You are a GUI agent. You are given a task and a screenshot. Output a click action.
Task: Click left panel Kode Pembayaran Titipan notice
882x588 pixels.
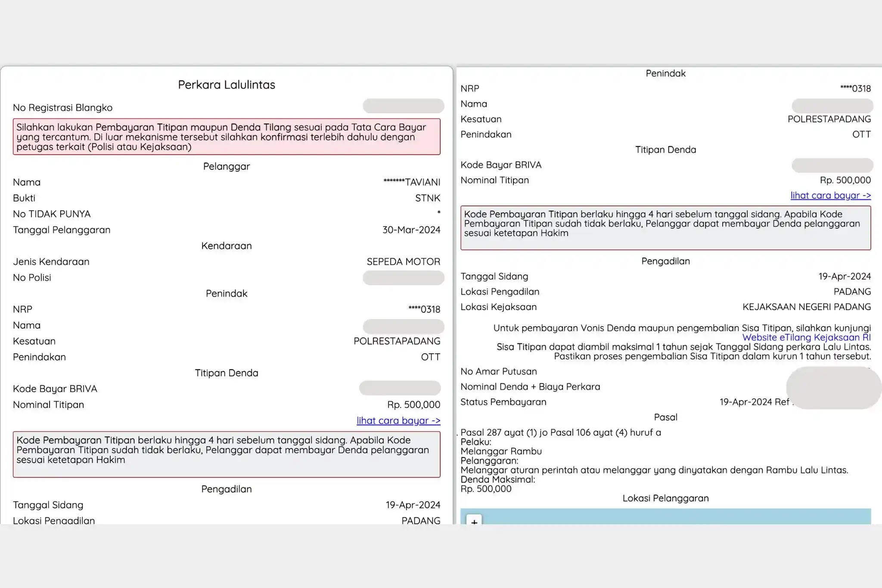(x=227, y=454)
